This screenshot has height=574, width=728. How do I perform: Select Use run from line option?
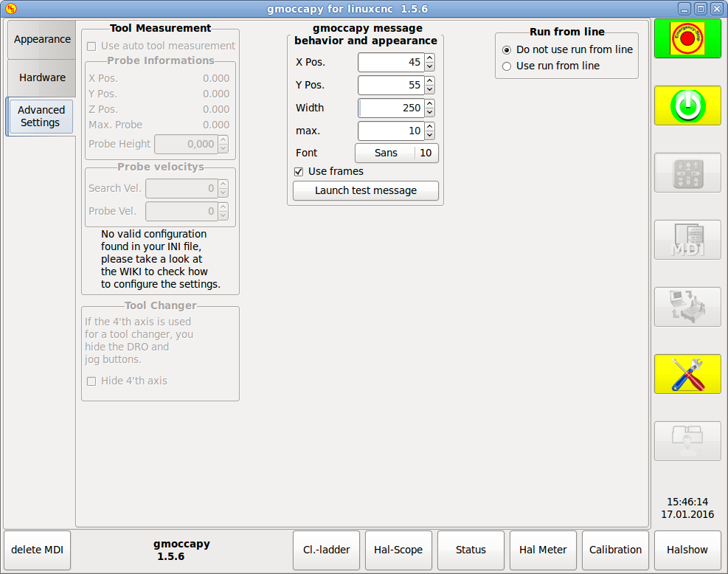point(507,66)
